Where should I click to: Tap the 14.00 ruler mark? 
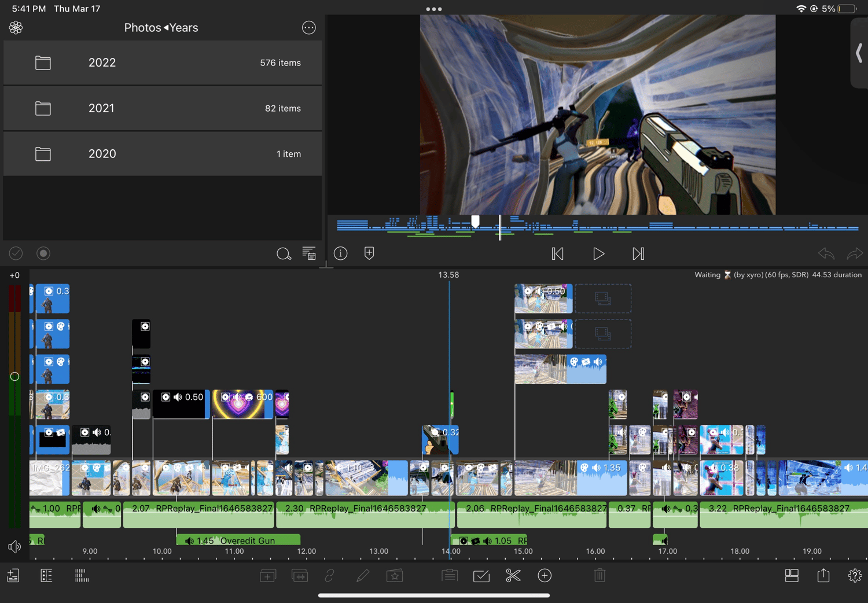coord(451,551)
